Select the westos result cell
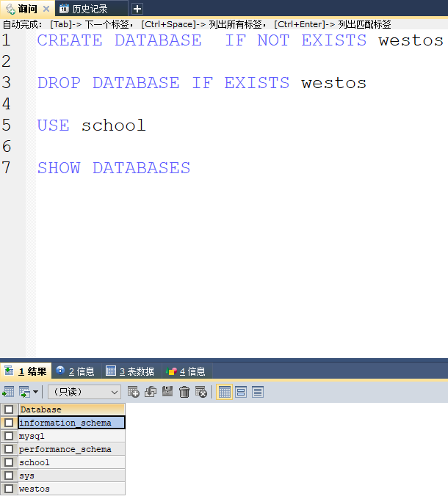Screen dimensions: 448x499 click(x=72, y=489)
